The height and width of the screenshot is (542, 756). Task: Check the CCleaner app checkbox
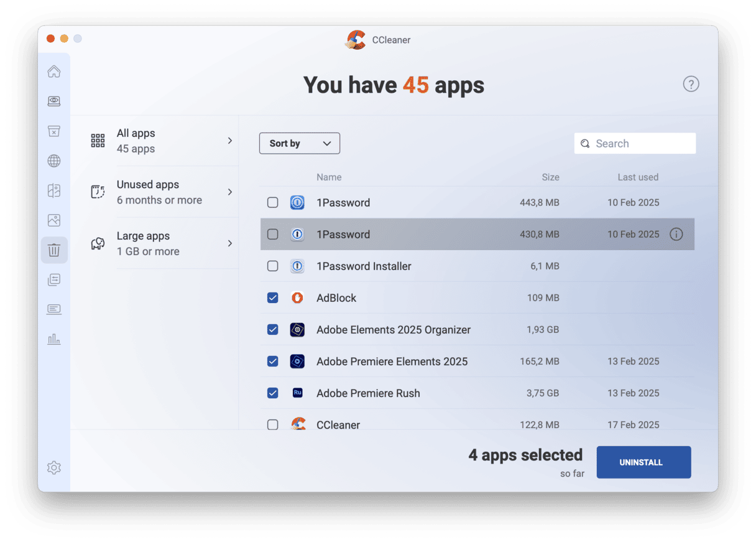(273, 425)
